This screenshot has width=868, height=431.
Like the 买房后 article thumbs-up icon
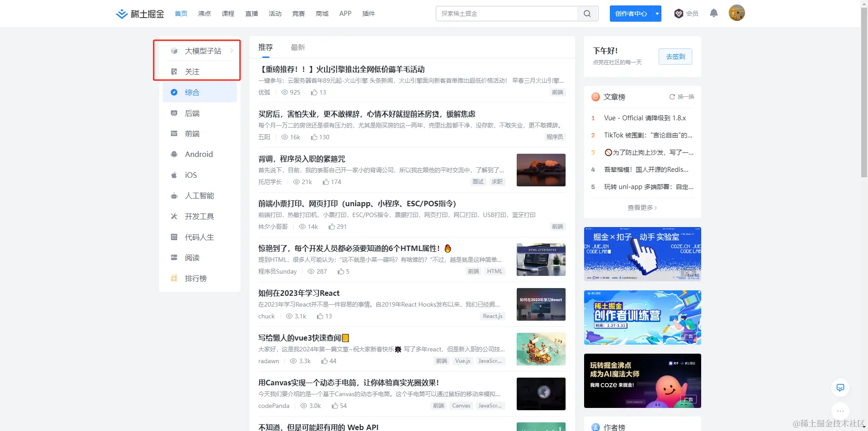pos(314,137)
